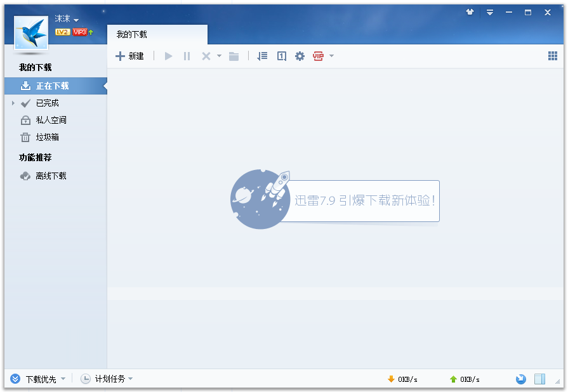The image size is (568, 392).
Task: Open the apps grid icon
Action: point(553,56)
